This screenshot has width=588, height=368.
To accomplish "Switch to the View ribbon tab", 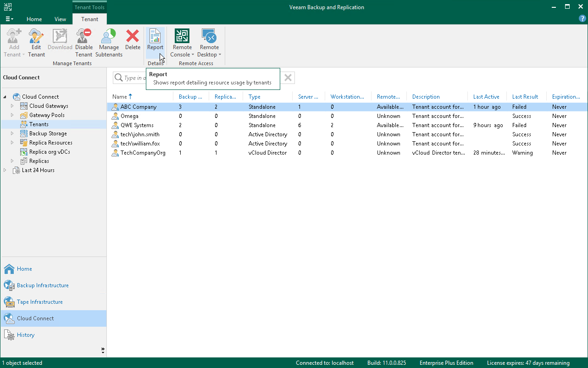I will (60, 19).
